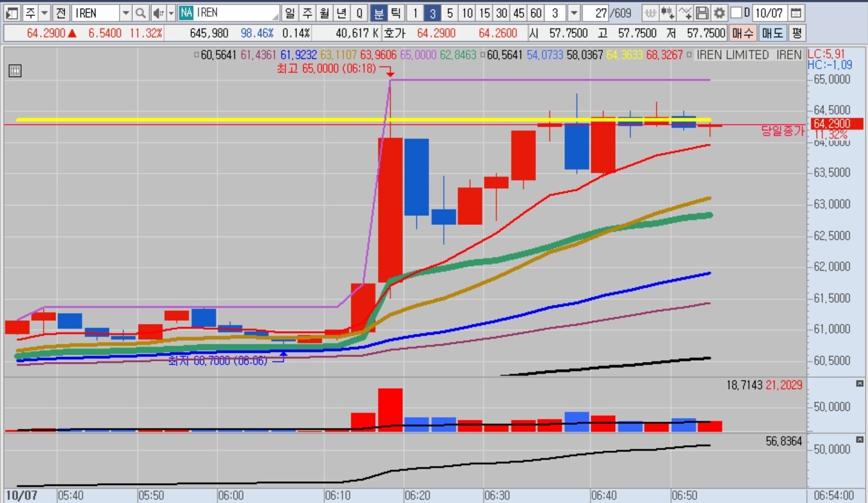This screenshot has width=868, height=503.
Task: Open chart settings gear icon
Action: pos(719,13)
